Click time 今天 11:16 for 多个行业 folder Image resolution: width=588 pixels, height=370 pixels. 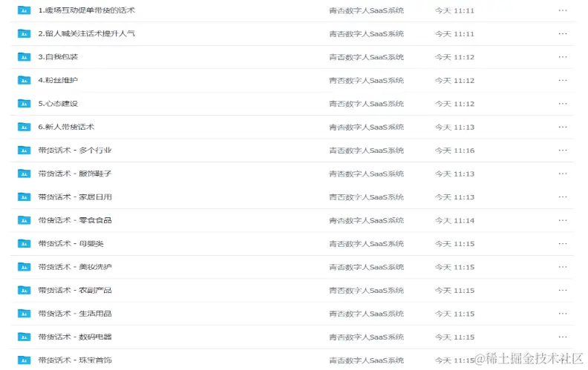pos(454,151)
